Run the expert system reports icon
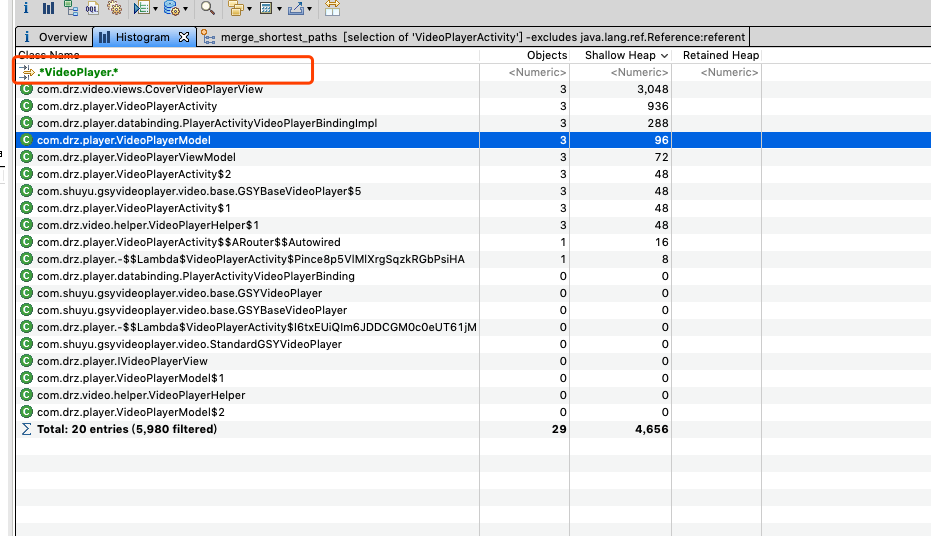931x536 pixels. pos(141,8)
